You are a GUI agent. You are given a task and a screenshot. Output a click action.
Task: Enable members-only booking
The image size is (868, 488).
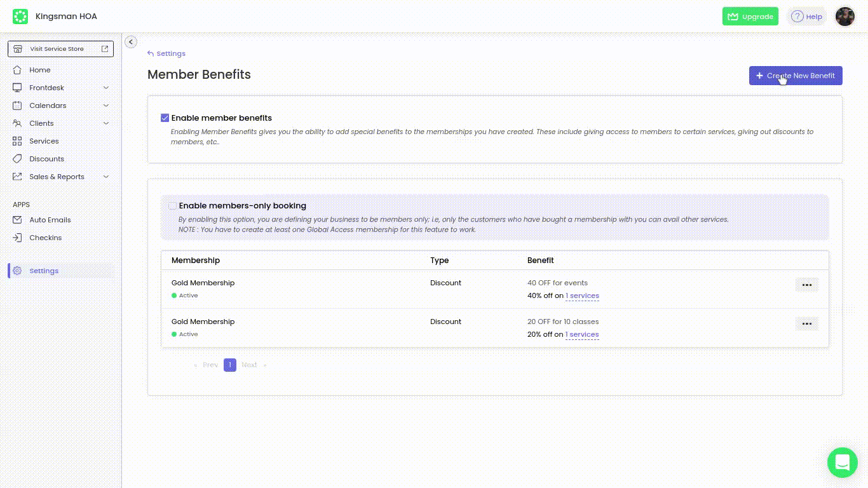pos(172,205)
